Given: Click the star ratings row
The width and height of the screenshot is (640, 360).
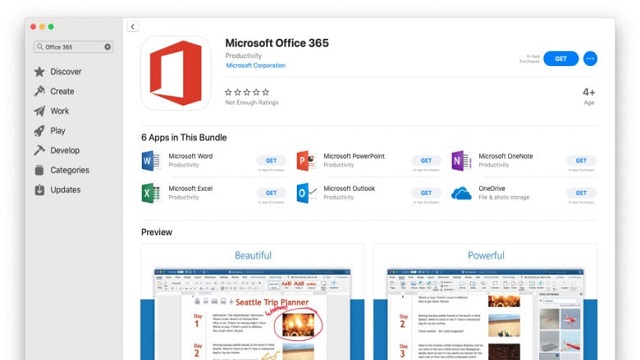Looking at the screenshot, I should click(247, 92).
